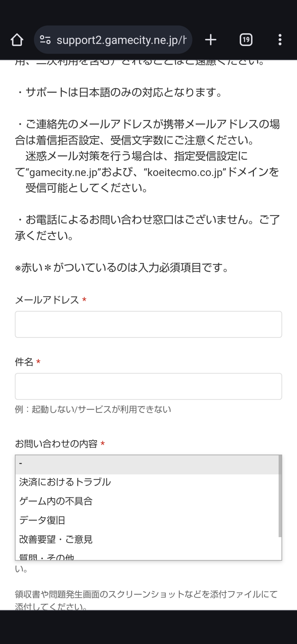Image resolution: width=297 pixels, height=644 pixels.
Task: Open site info icon in address bar
Action: coord(45,40)
